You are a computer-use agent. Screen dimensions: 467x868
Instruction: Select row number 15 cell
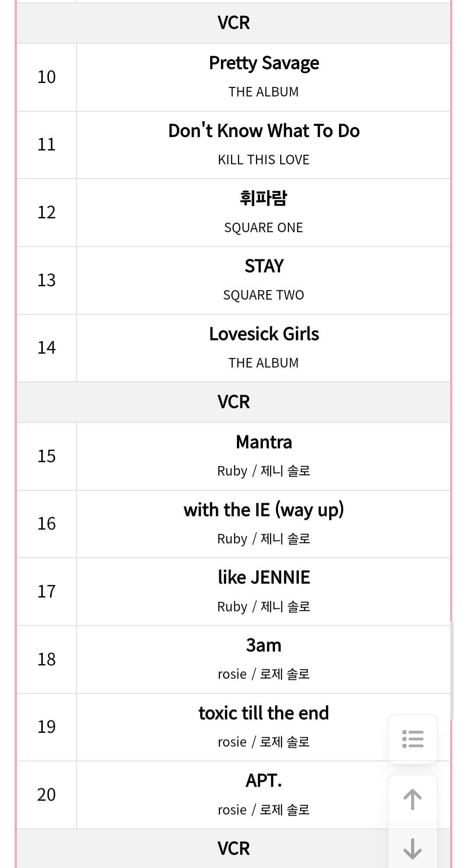[x=47, y=456]
